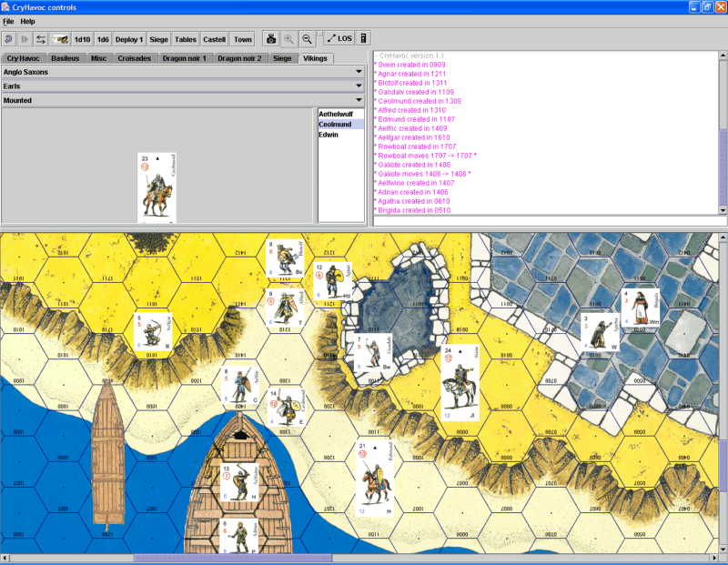Screen dimensions: 728x565
Task: Click the log line 'Galiote created in 1406'
Action: (414, 165)
